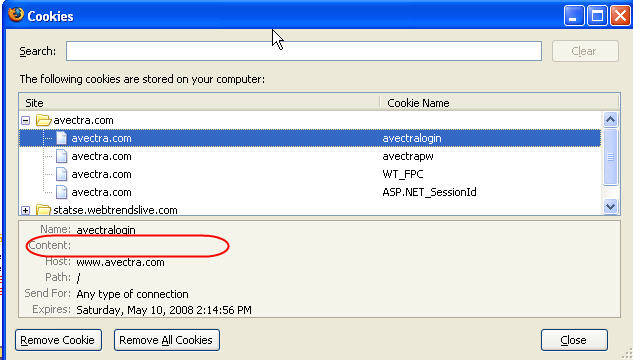
Task: Select the avectralogin cookie row
Action: 310,138
